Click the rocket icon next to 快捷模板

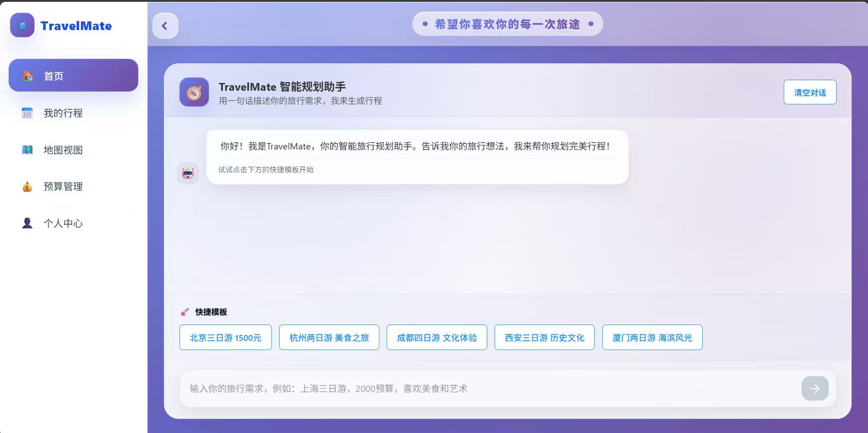184,312
